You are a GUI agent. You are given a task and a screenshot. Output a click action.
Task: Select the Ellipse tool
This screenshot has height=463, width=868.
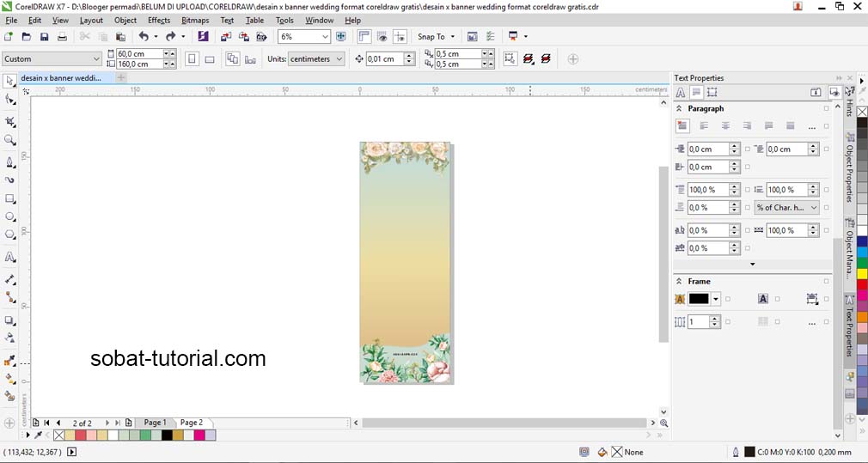[x=9, y=216]
